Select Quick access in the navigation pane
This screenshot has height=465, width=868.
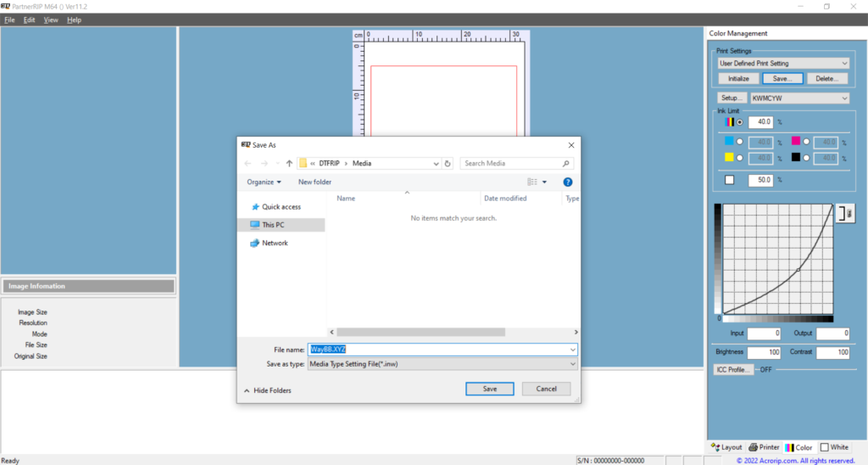256,207
